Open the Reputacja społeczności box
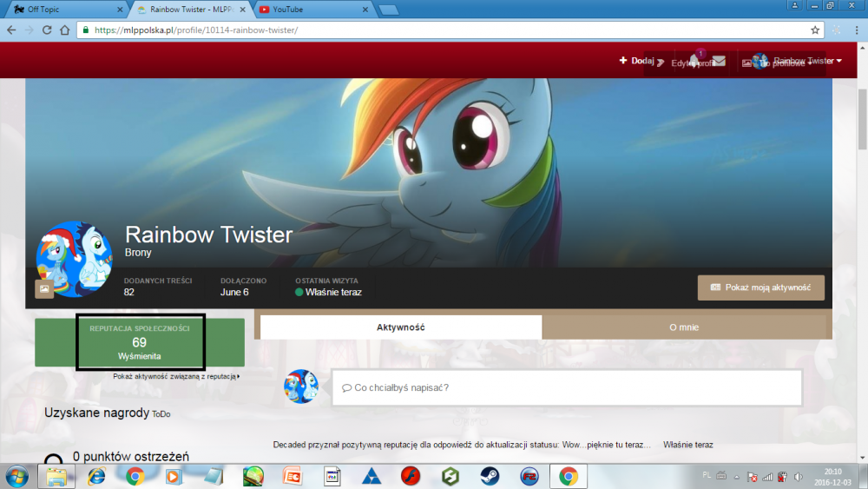Screen dimensions: 868x489 (140, 342)
